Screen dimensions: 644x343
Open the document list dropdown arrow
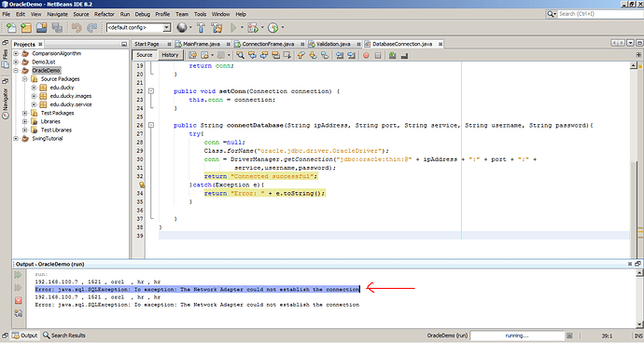point(630,43)
